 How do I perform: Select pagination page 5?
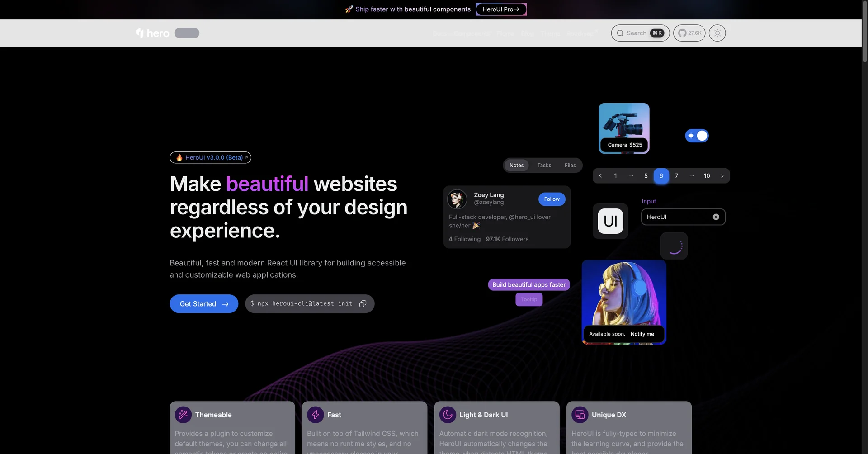click(x=646, y=176)
